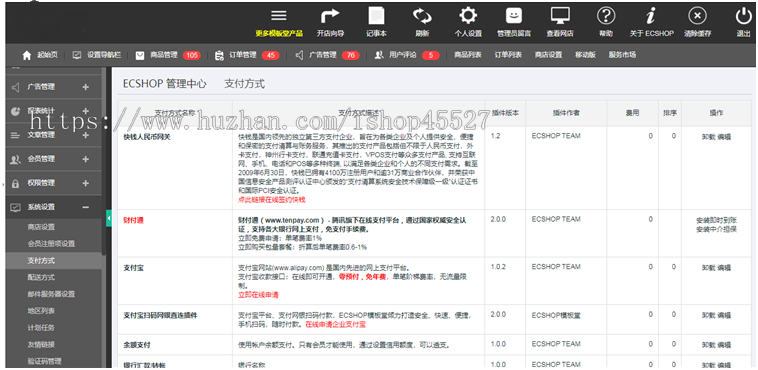Open 订单列表 shortcut
This screenshot has height=370, width=758.
pos(508,55)
